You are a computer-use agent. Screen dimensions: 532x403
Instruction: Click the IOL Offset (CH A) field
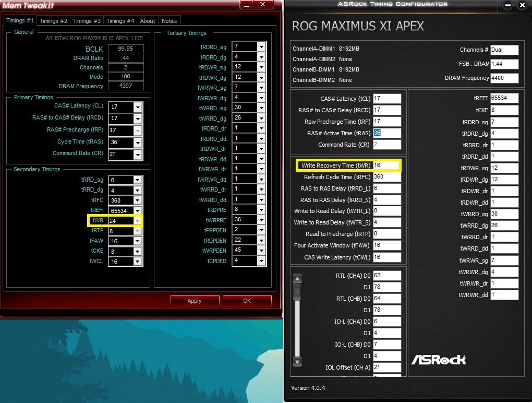[x=387, y=368]
